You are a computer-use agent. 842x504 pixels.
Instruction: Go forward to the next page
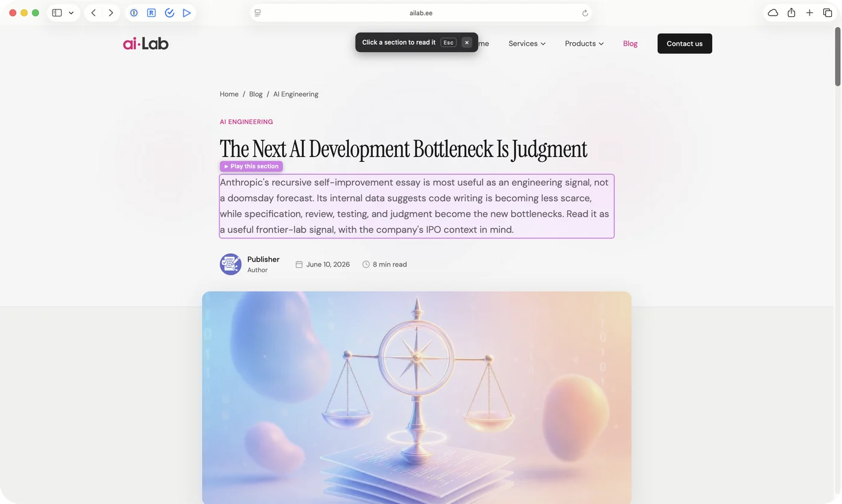click(x=111, y=13)
